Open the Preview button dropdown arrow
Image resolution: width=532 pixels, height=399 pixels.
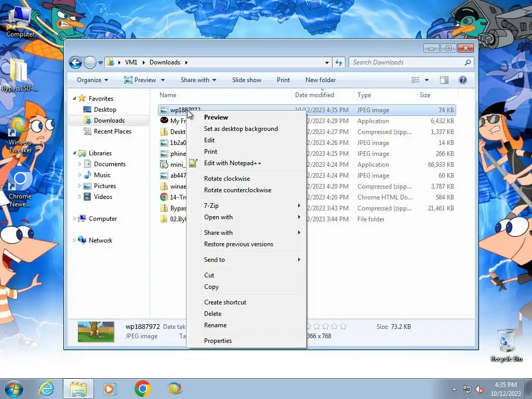coord(163,80)
